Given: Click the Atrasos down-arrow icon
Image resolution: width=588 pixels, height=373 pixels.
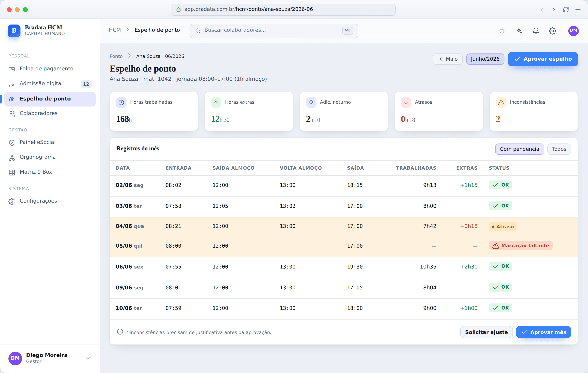Looking at the screenshot, I should click(406, 102).
